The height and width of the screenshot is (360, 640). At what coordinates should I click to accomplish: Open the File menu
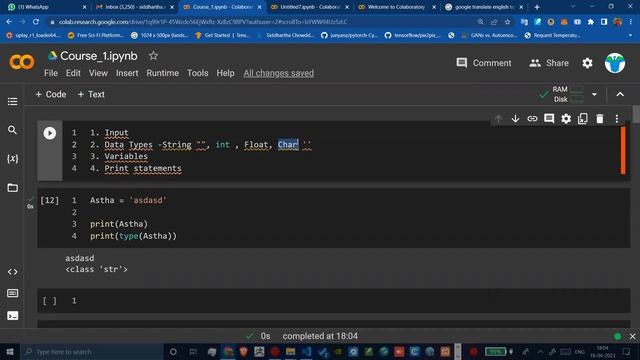pos(51,73)
